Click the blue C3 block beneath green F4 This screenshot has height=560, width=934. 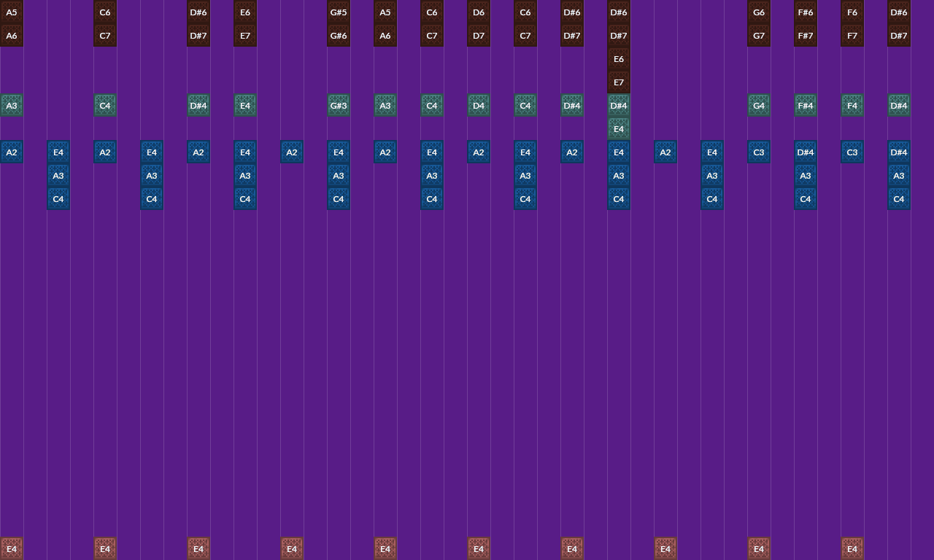click(x=852, y=152)
